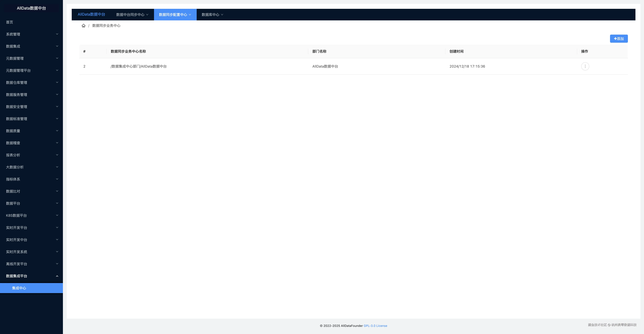Expand the 数据集成 sidebar menu
This screenshot has height=334, width=644.
31,46
